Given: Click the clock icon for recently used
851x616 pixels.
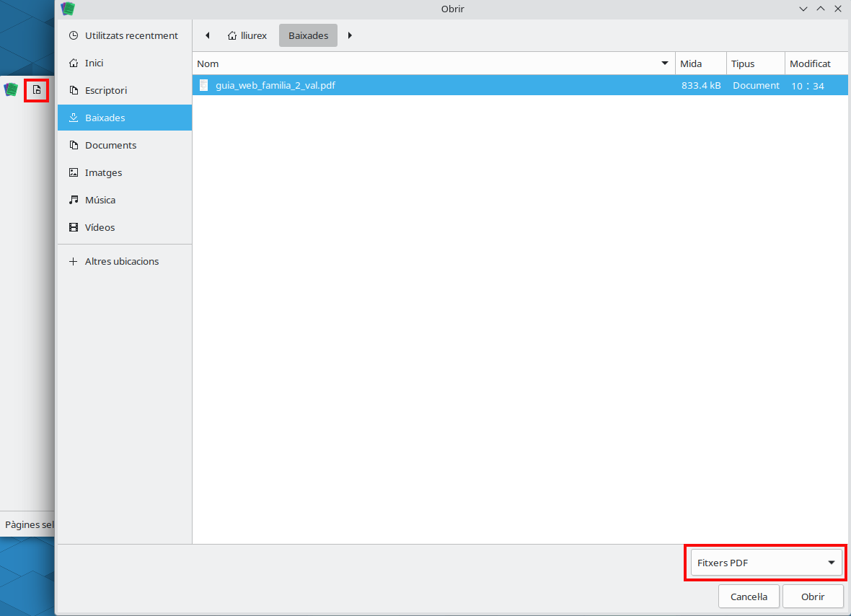Looking at the screenshot, I should tap(74, 35).
